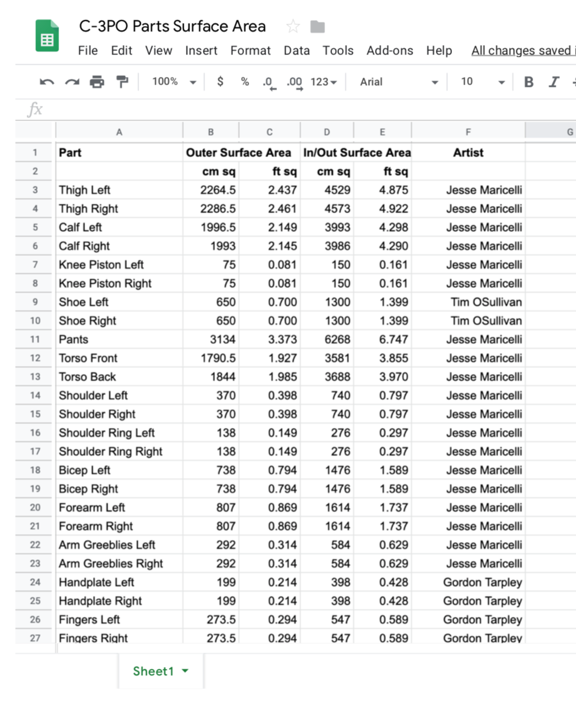Image resolution: width=576 pixels, height=728 pixels.
Task: Select the Pants cell
Action: pyautogui.click(x=119, y=339)
